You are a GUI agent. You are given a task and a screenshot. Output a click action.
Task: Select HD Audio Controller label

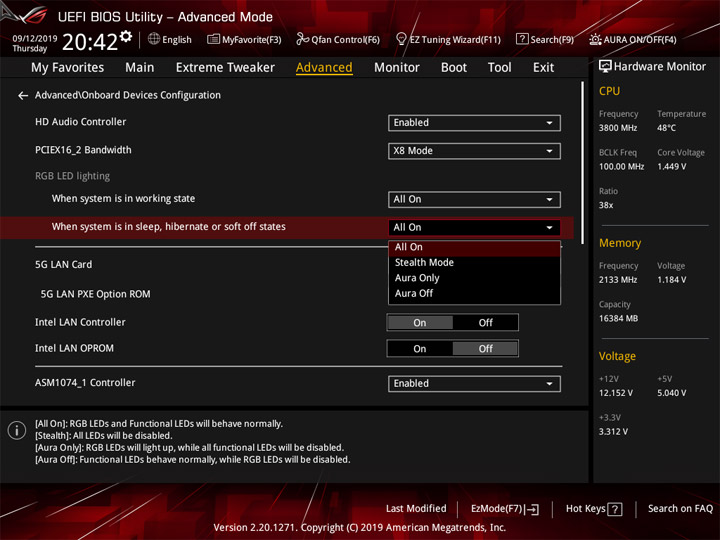[80, 122]
